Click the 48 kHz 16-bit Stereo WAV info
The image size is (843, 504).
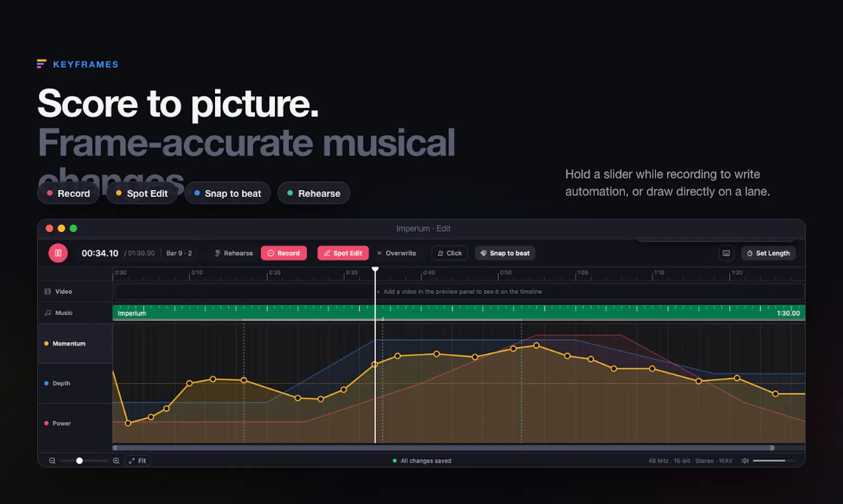(x=690, y=461)
